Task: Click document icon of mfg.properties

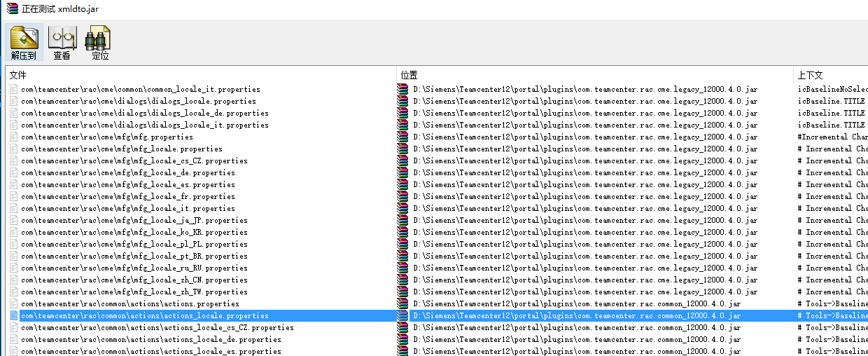Action: click(13, 137)
